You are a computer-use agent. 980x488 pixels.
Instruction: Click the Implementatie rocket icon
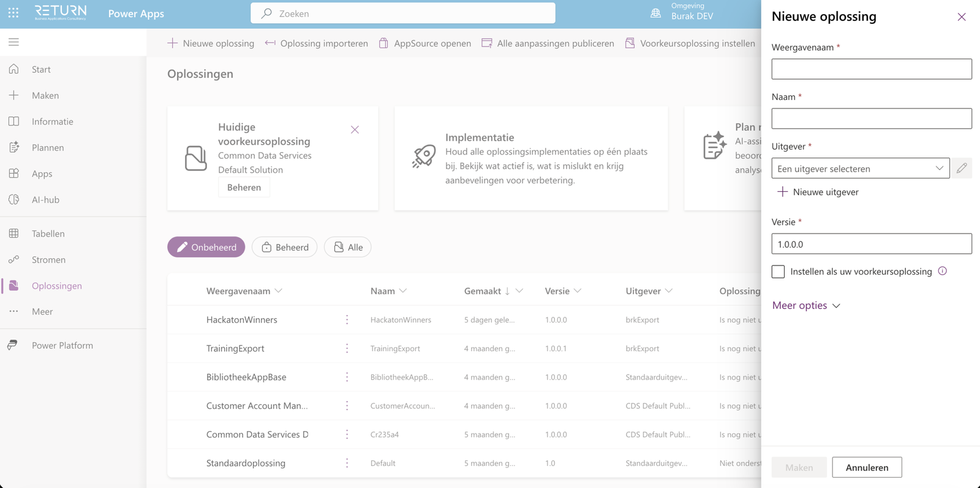click(424, 156)
